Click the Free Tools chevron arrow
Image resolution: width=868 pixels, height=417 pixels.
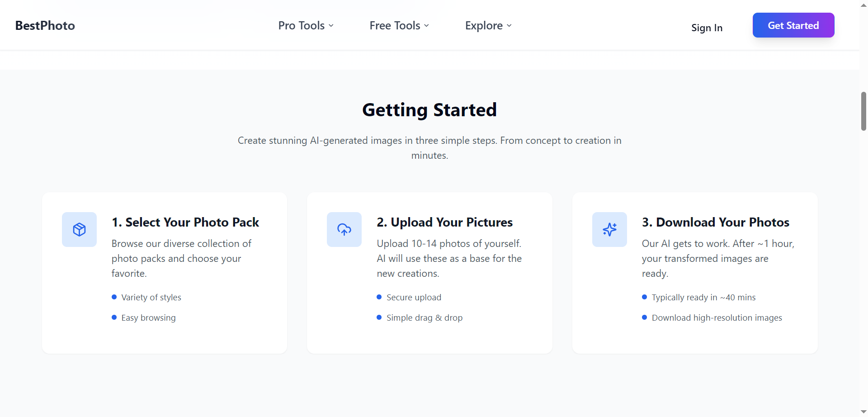click(426, 26)
